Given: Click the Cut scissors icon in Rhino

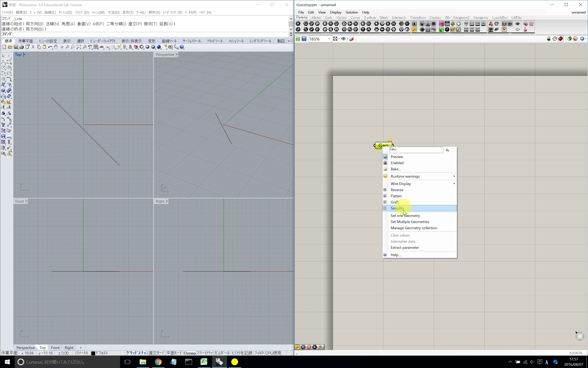Looking at the screenshot, I should (x=33, y=47).
